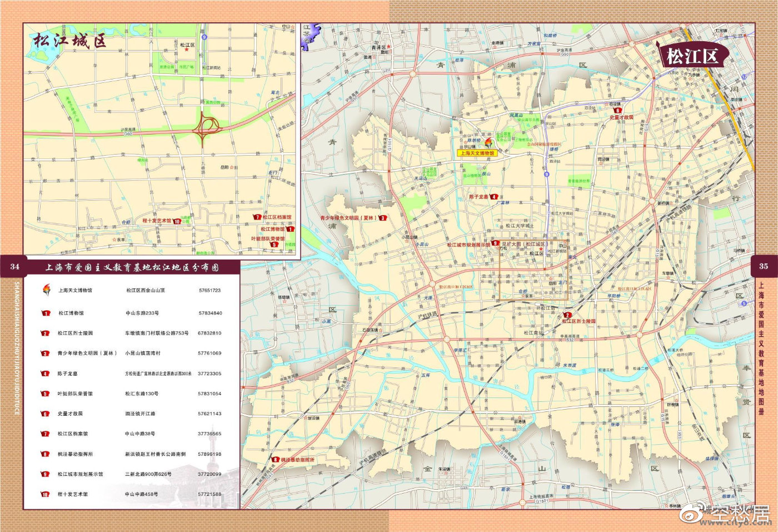The width and height of the screenshot is (778, 532).
Task: Click legend flag number 8 beside 枫泾暴动指挥所
Action: pos(46,454)
